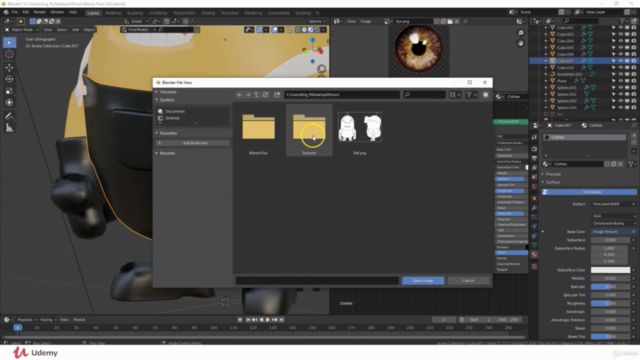
Task: Click file name input field
Action: point(317,281)
